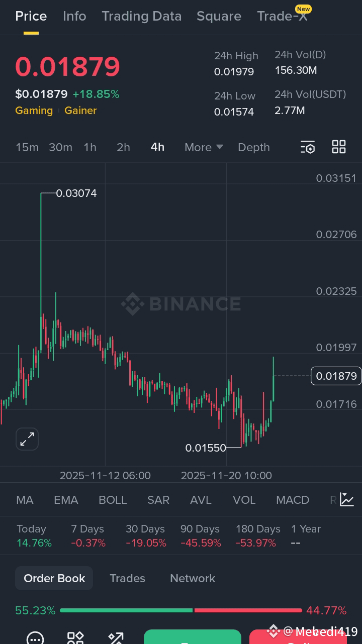Screen dimensions: 362x644
Task: Tap the 7 Days -0.37% performance figure
Action: 88,543
